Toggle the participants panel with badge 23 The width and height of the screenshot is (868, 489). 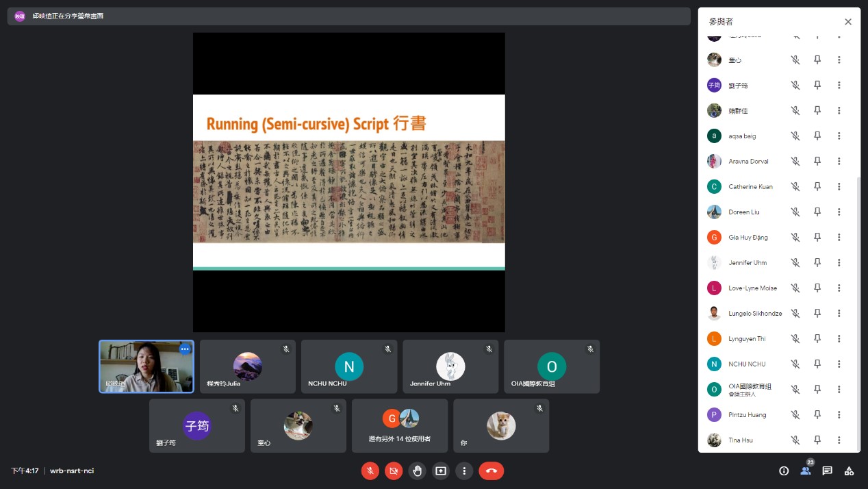[x=806, y=471]
